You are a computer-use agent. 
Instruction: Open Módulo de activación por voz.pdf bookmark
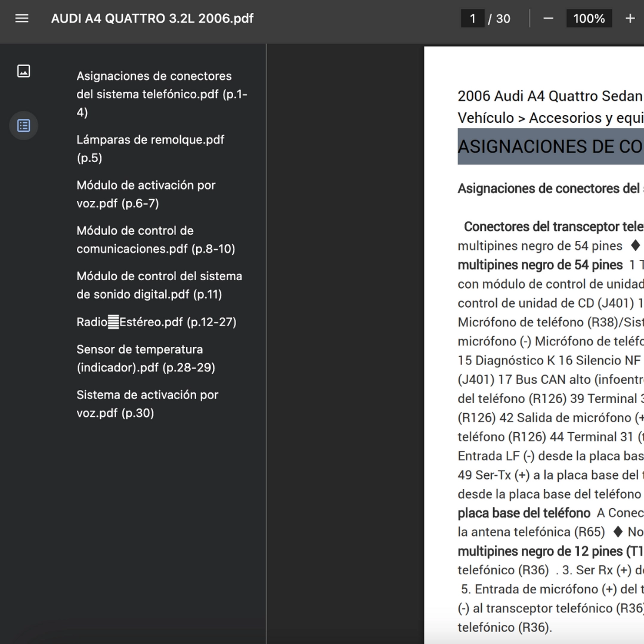(x=146, y=194)
